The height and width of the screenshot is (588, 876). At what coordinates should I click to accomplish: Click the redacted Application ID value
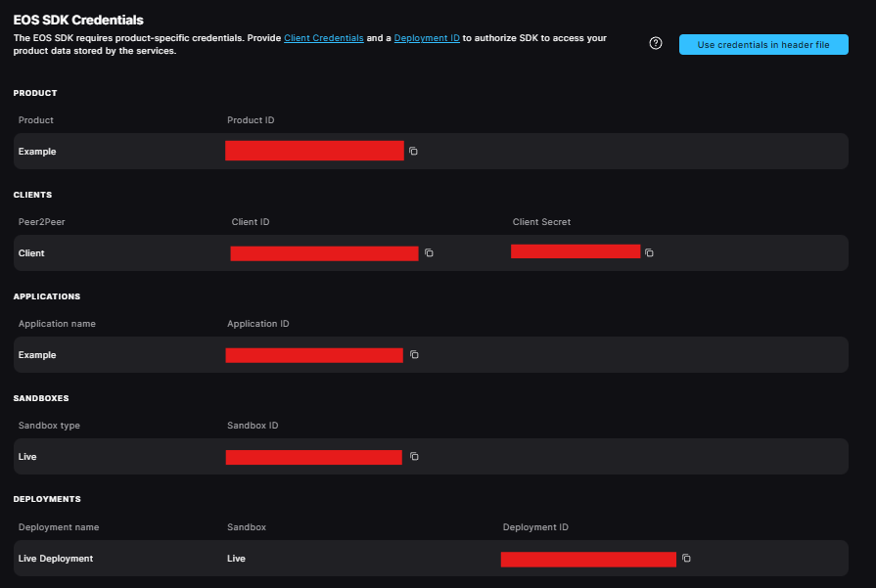click(314, 355)
